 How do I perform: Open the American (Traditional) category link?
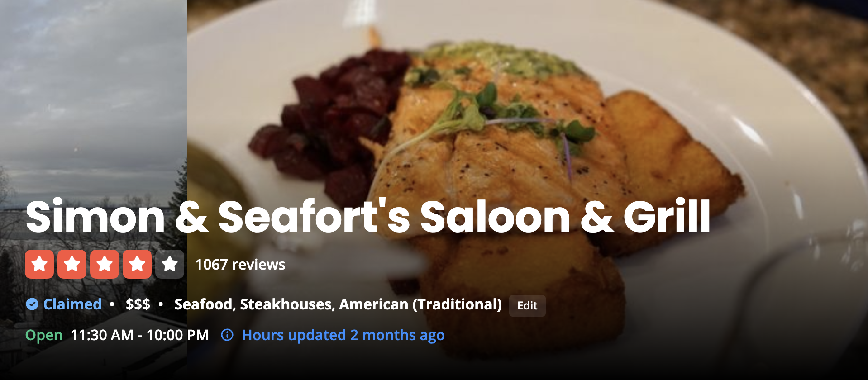click(x=420, y=304)
